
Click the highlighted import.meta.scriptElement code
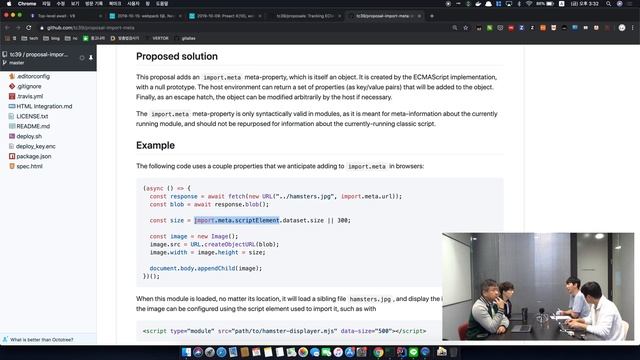tap(237, 220)
